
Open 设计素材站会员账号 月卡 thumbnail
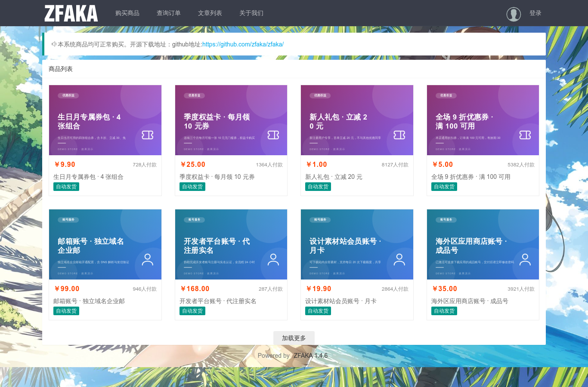[x=357, y=244]
